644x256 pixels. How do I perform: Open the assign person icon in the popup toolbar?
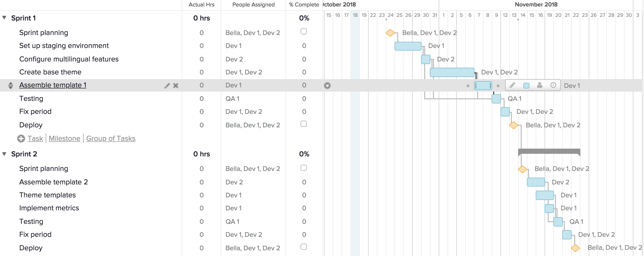(x=540, y=85)
